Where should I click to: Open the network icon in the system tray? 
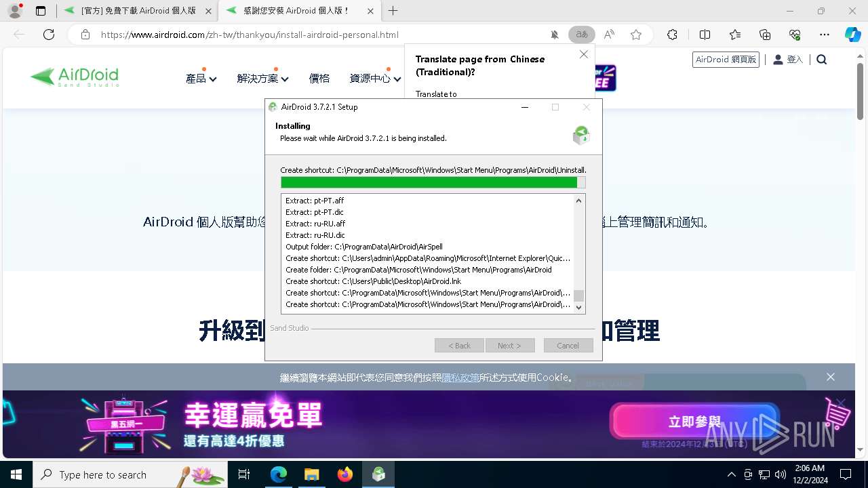coord(764,474)
